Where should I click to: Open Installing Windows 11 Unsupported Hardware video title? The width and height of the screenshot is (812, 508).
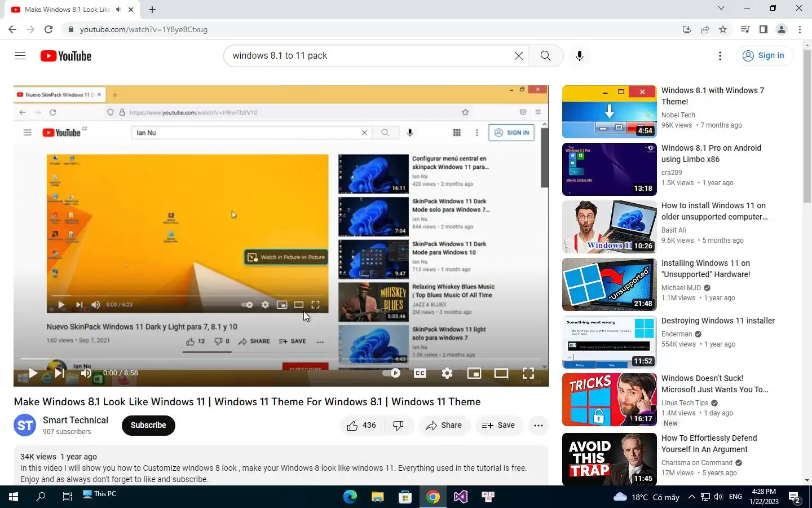click(x=706, y=269)
